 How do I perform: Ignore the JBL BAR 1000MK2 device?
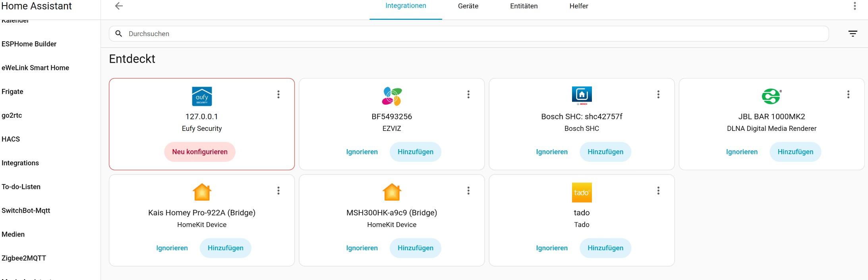[742, 152]
